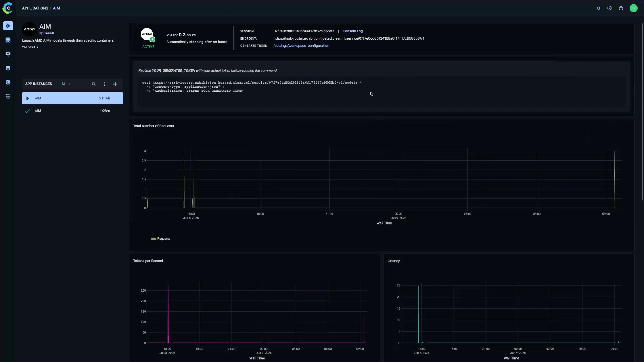Click the endpoint URL text
644x362 pixels.
(349, 38)
